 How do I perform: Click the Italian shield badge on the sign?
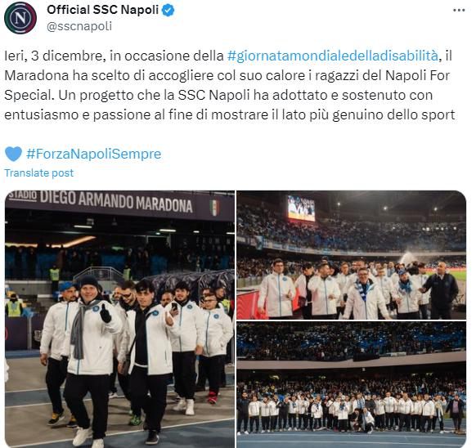click(214, 208)
